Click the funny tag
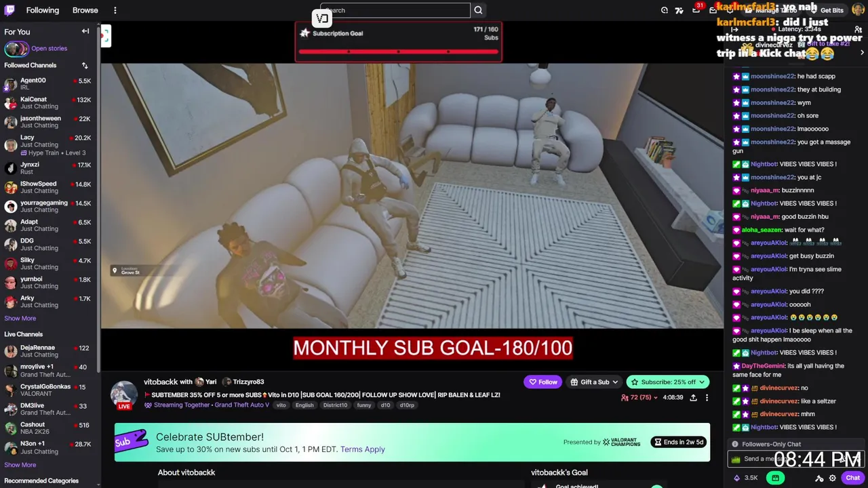The height and width of the screenshot is (488, 868). point(364,405)
